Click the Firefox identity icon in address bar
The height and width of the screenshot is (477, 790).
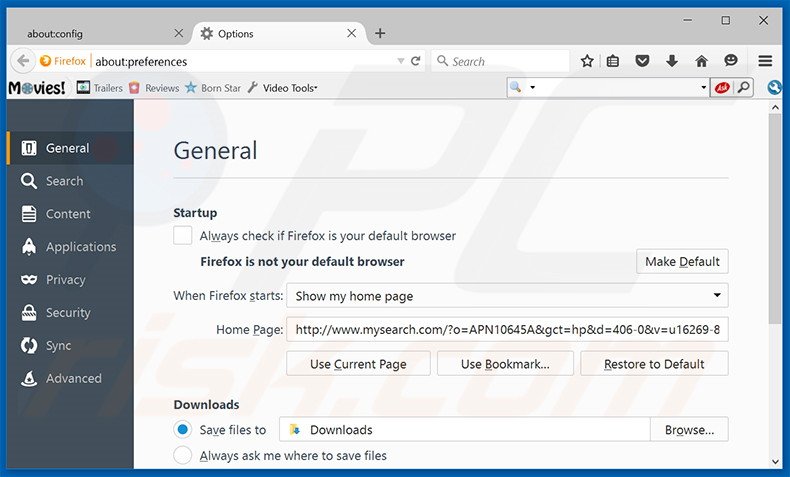pyautogui.click(x=63, y=61)
